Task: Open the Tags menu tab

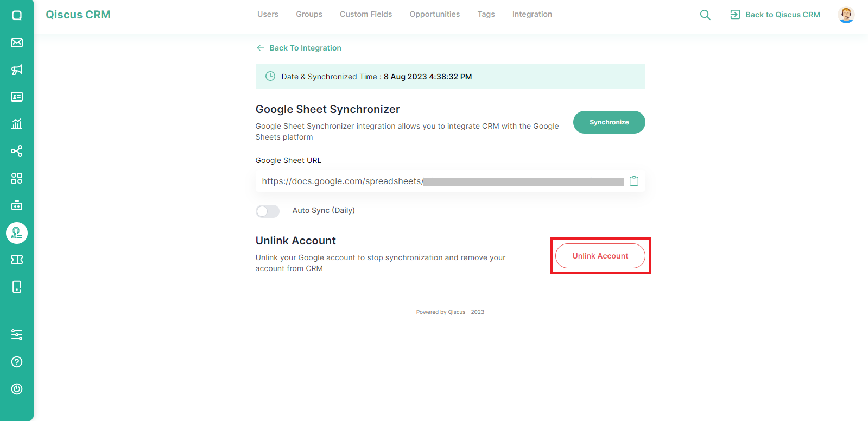Action: coord(486,14)
